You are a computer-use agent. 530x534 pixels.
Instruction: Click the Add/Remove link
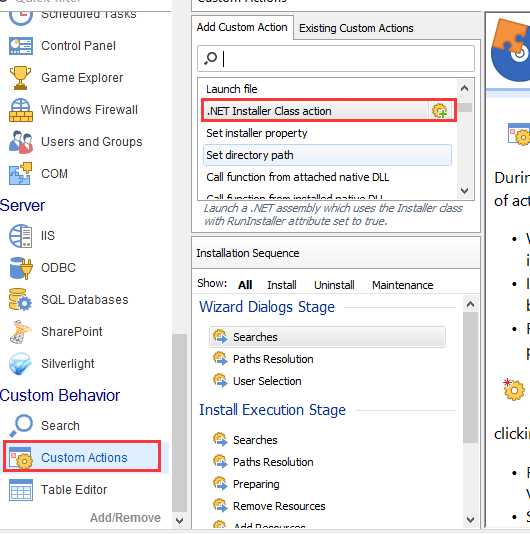click(125, 518)
